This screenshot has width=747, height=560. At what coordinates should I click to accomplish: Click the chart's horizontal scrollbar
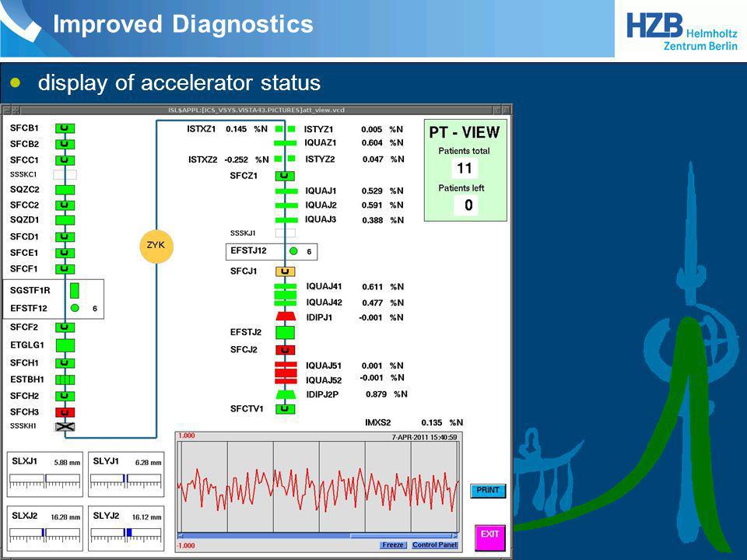point(317,536)
